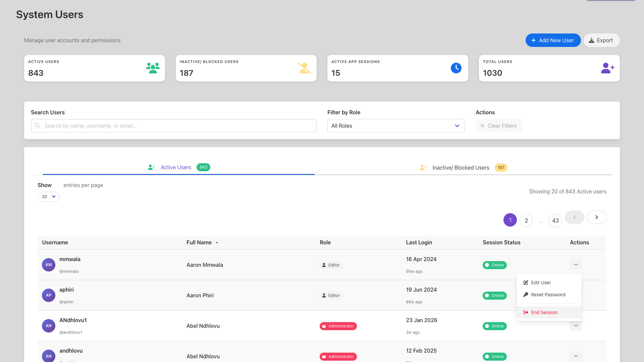The height and width of the screenshot is (362, 644).
Task: Click the Online status badge for ANdhlovu1
Action: [494, 326]
